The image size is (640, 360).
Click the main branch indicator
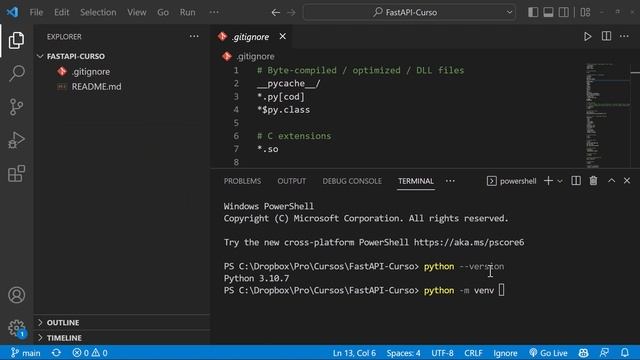tap(25, 353)
